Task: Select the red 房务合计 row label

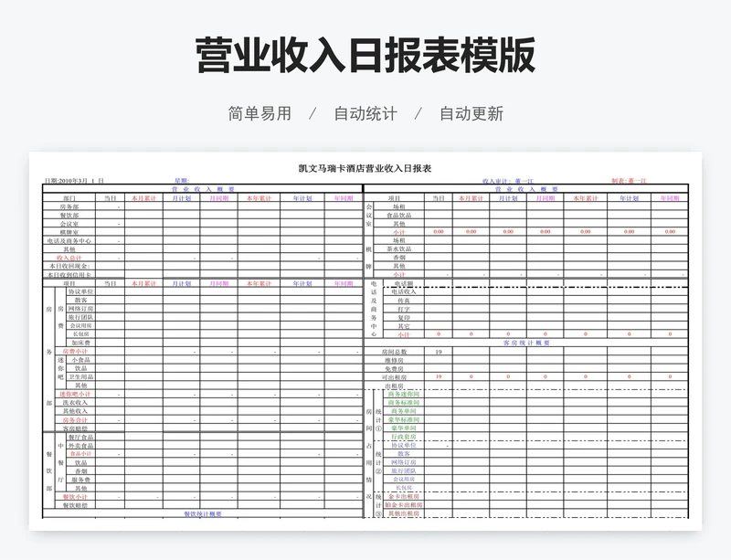Action: (x=75, y=419)
